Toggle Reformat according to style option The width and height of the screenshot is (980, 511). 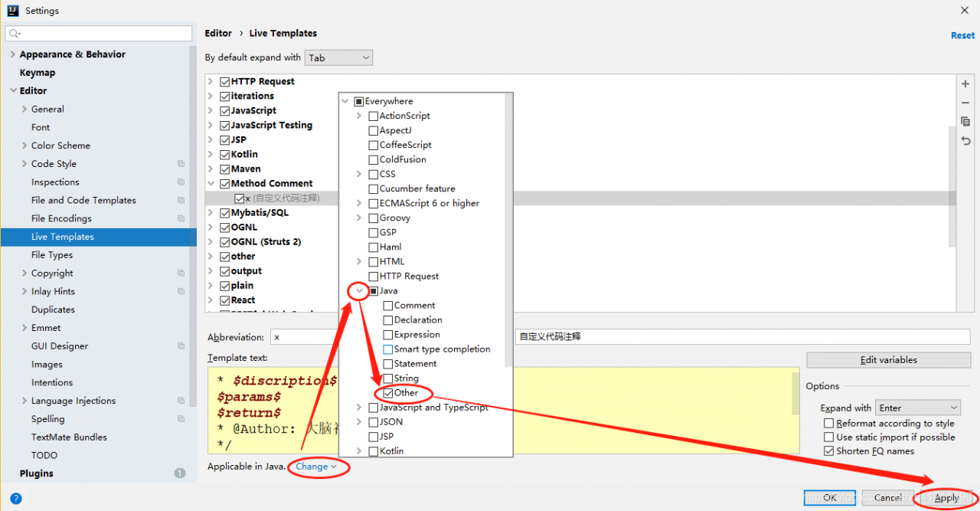click(x=828, y=424)
